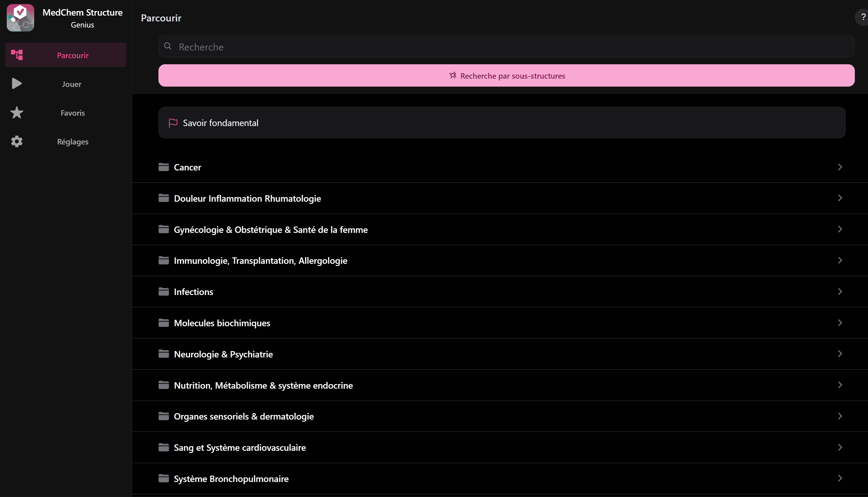Open Molecules biochimiques label

pyautogui.click(x=222, y=323)
